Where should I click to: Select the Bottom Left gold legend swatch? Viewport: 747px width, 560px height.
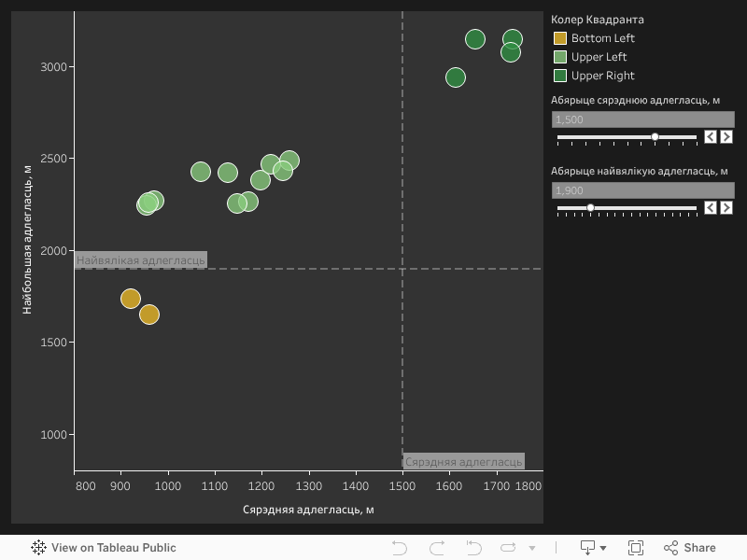click(560, 38)
